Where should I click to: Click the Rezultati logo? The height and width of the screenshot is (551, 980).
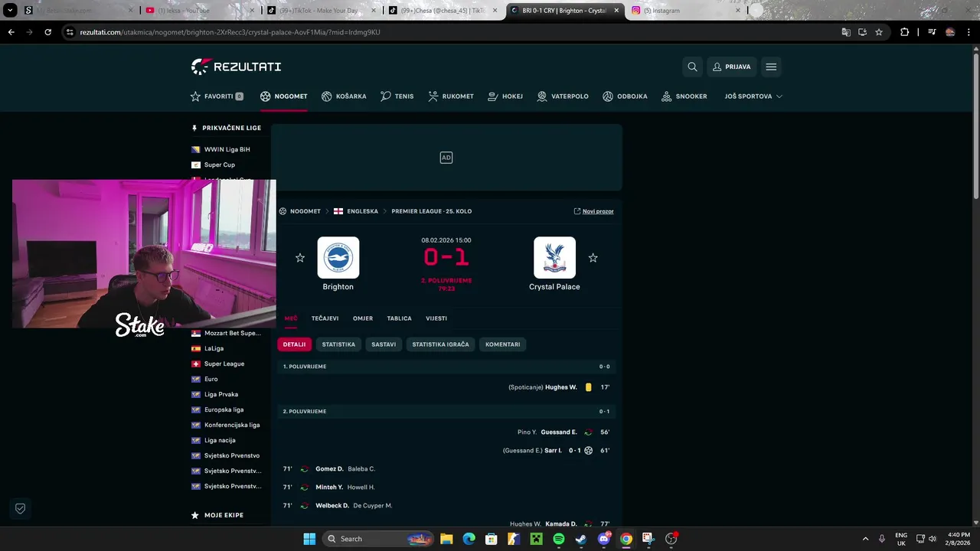[236, 67]
